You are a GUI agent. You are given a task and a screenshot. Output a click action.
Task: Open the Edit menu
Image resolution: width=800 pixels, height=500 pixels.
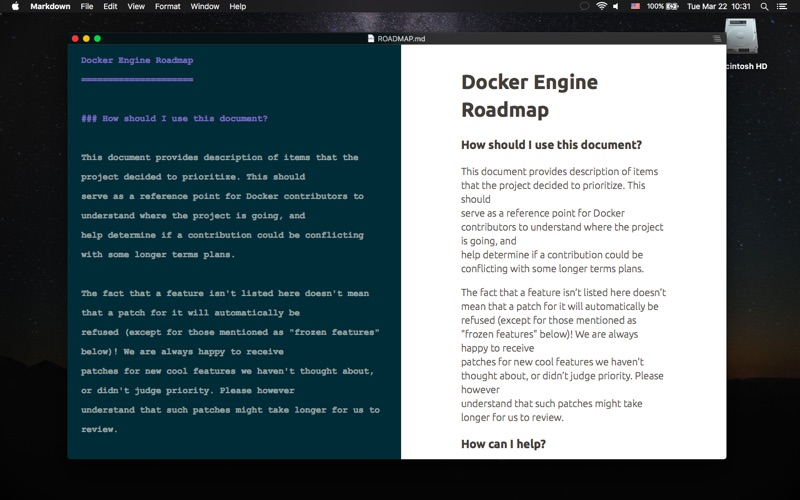coord(110,6)
